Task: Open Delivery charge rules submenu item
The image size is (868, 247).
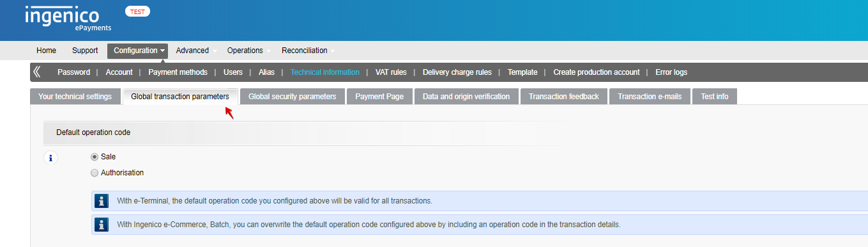Action: [x=457, y=72]
